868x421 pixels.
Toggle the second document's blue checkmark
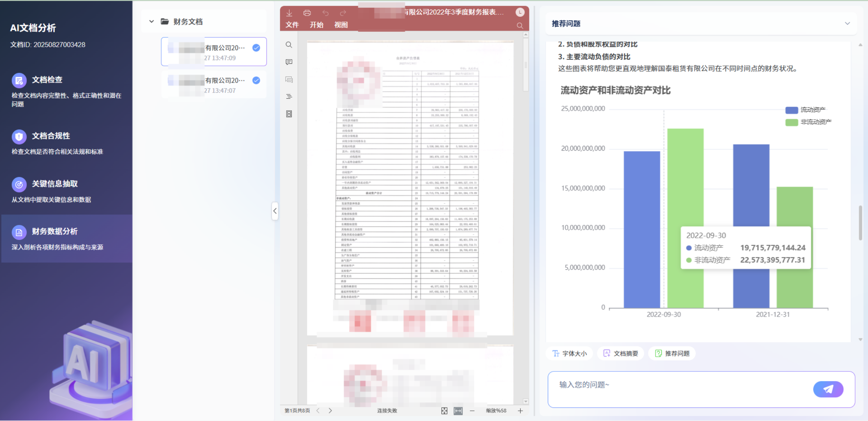(256, 80)
